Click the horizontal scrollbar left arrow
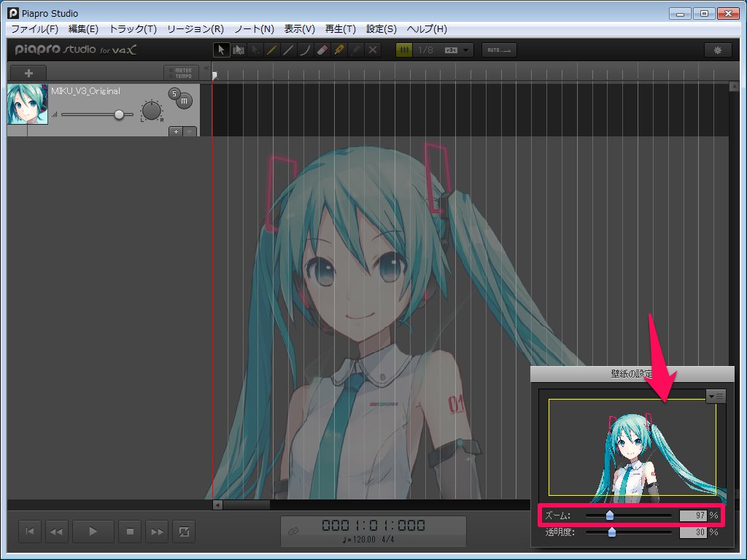Viewport: 747px width, 560px height. pyautogui.click(x=217, y=505)
